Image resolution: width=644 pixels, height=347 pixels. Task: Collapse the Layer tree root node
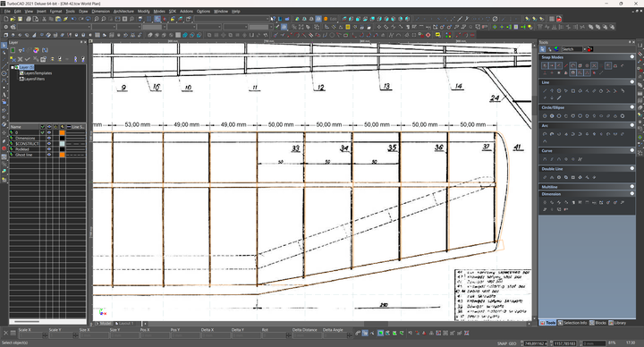[13, 67]
